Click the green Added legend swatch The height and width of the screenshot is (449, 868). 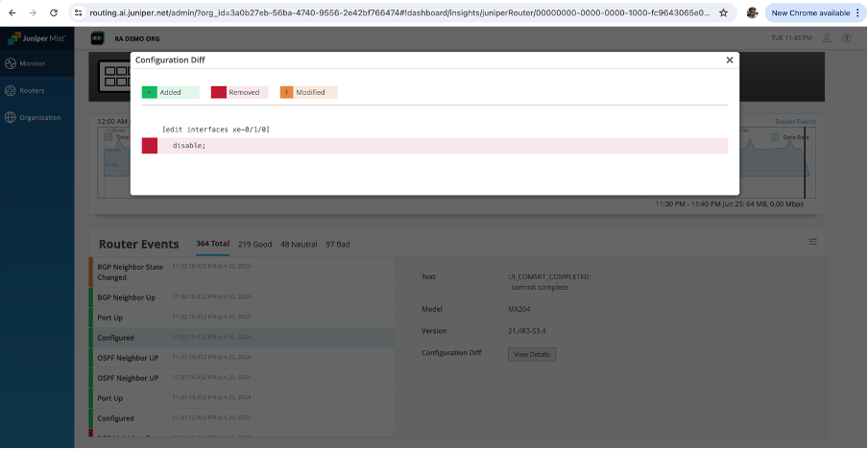(x=150, y=92)
